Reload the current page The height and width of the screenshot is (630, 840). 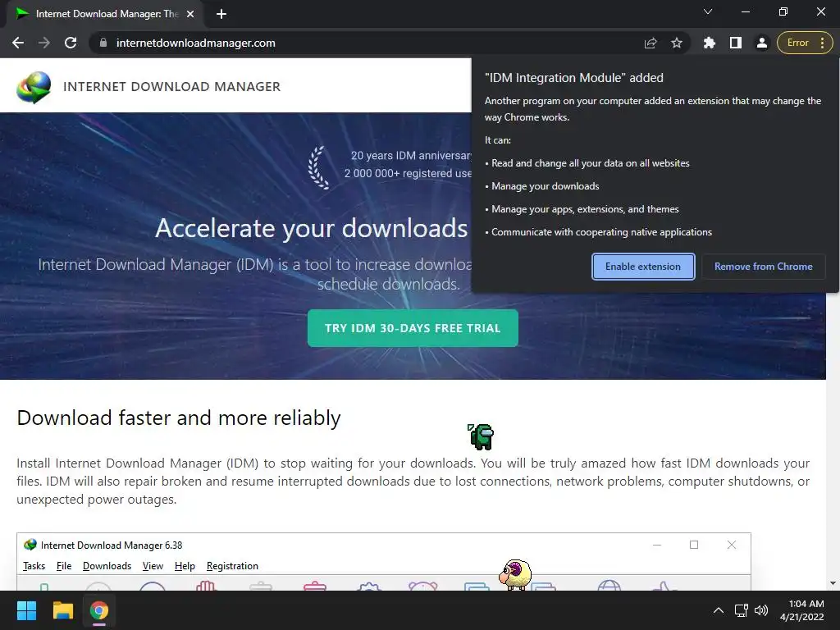(x=71, y=43)
